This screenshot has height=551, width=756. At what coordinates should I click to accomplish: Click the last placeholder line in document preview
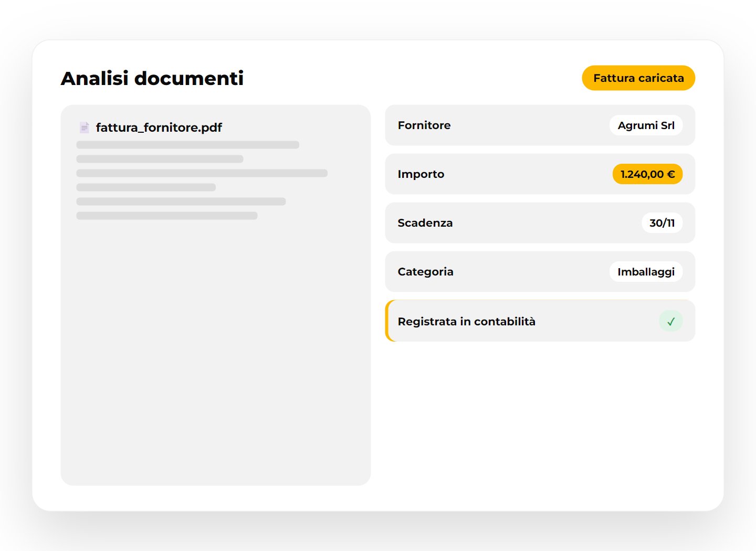(x=167, y=216)
